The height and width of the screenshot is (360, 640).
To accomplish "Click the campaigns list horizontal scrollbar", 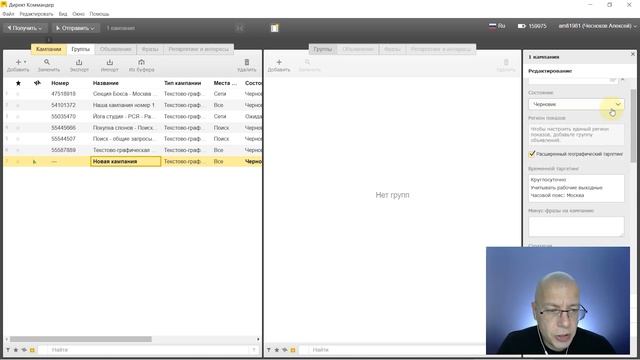I will tap(81, 339).
